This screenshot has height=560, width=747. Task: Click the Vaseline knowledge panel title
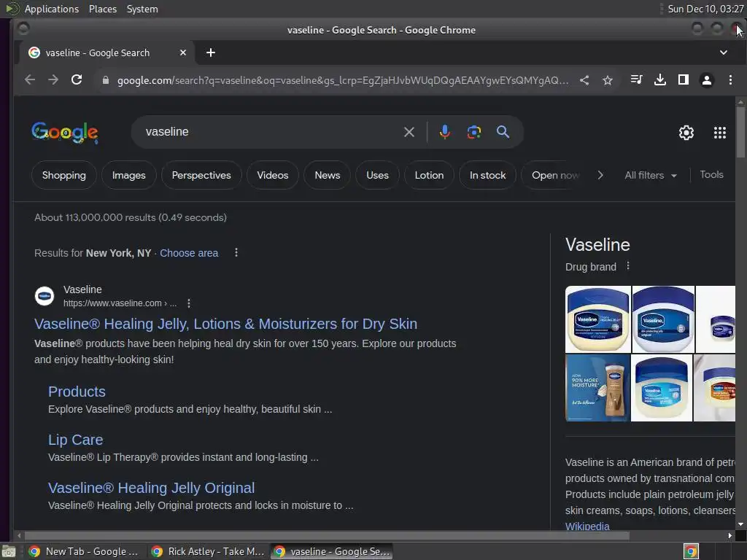[x=597, y=245]
